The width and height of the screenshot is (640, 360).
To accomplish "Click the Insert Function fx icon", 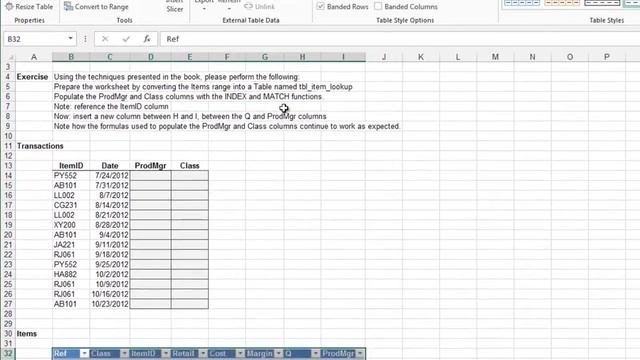I will pyautogui.click(x=147, y=39).
